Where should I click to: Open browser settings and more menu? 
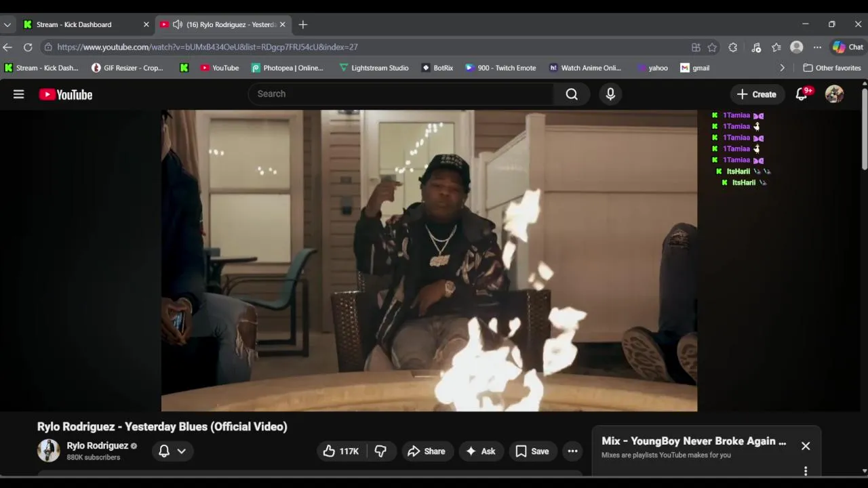(x=817, y=47)
